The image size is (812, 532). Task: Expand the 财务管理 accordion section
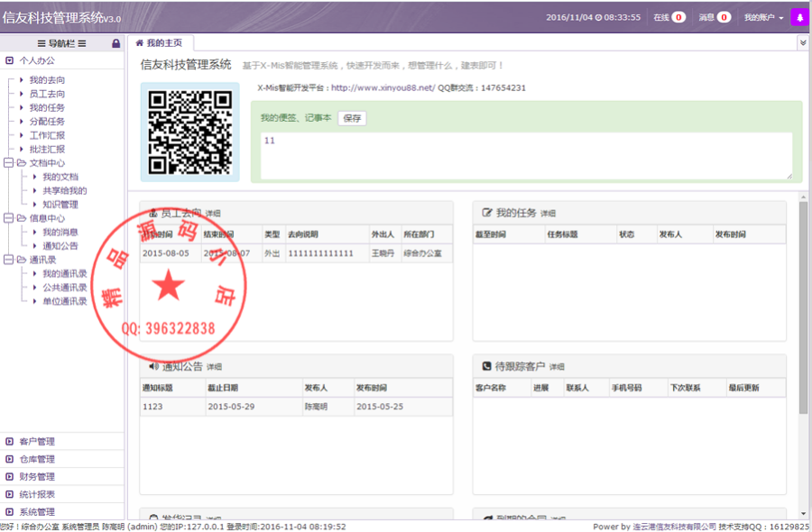click(x=62, y=477)
